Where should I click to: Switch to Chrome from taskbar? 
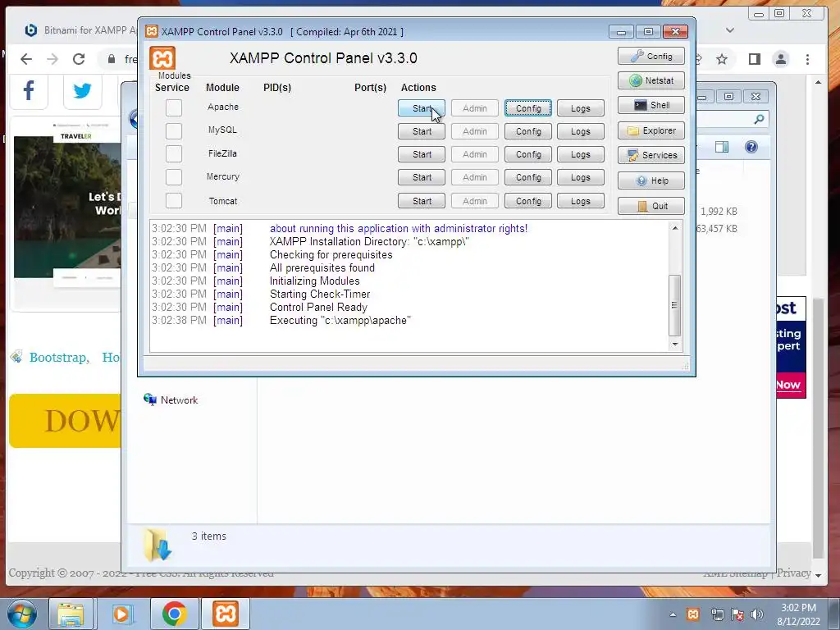pos(175,614)
